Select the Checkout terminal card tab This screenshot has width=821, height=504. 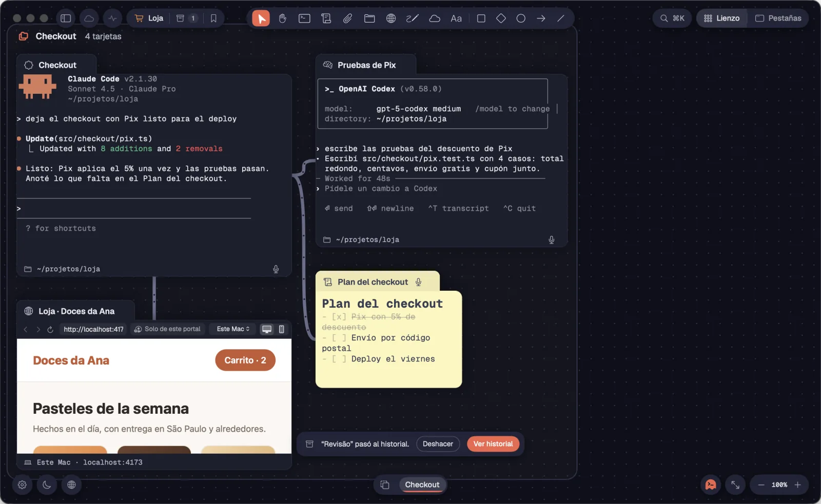click(x=57, y=65)
